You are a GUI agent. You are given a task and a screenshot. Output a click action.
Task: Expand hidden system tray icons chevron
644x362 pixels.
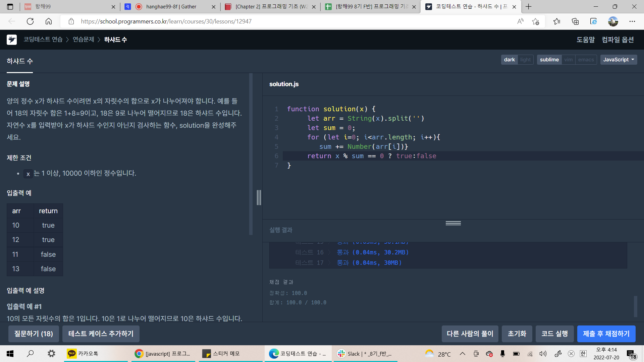(x=462, y=354)
